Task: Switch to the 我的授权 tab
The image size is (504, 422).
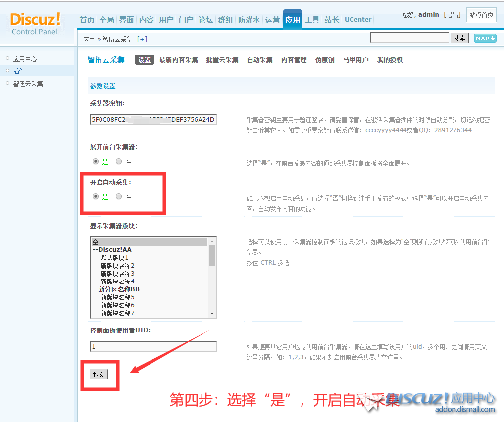Action: coord(390,60)
